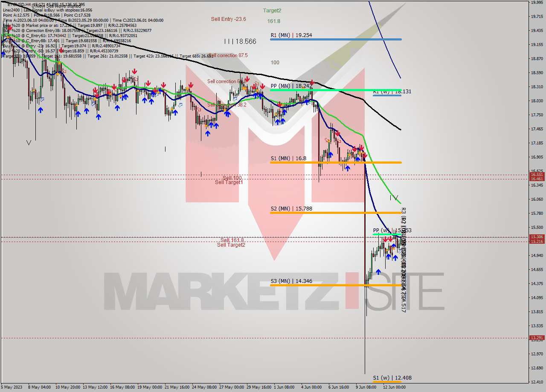Click the red 16.551 price tag
Viewport: 546px width, 392px height.
coord(537,175)
